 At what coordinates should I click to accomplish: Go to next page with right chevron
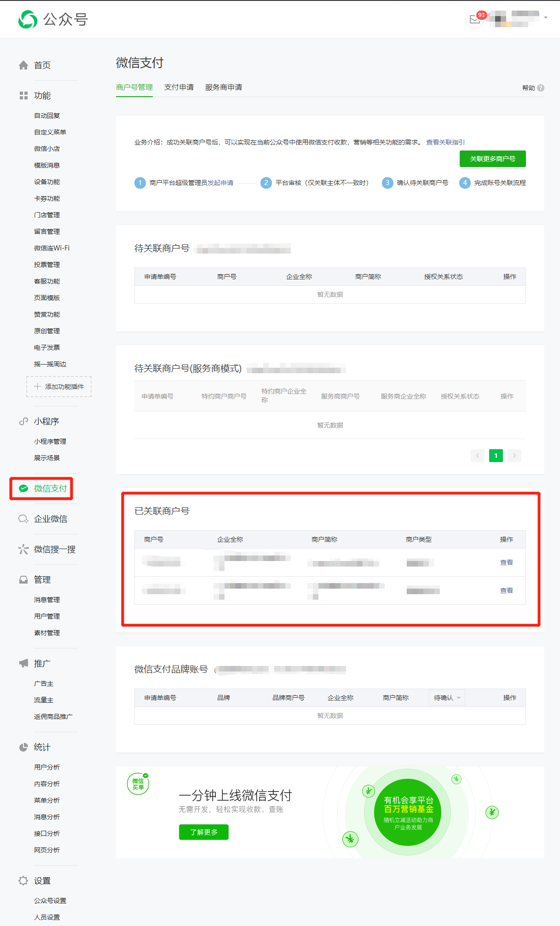[514, 456]
